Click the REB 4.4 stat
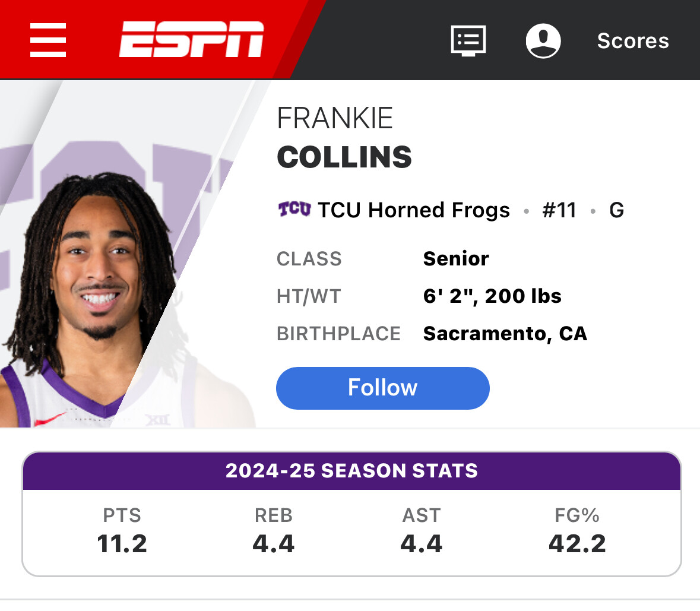The image size is (700, 611). (x=274, y=531)
